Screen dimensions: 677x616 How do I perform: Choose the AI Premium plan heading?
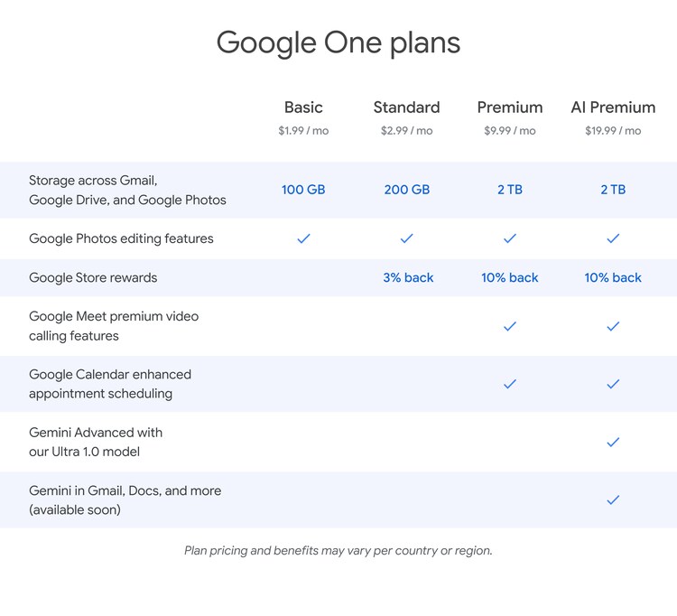(x=613, y=107)
